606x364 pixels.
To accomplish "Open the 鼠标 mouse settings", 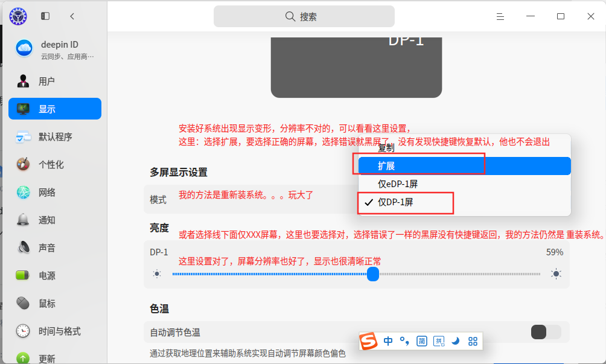I will (55, 303).
